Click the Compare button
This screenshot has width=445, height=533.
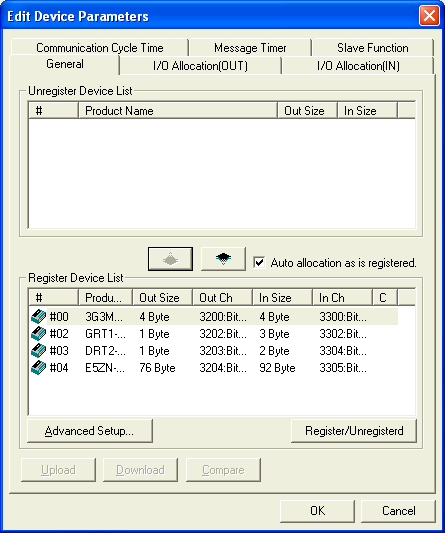(223, 470)
